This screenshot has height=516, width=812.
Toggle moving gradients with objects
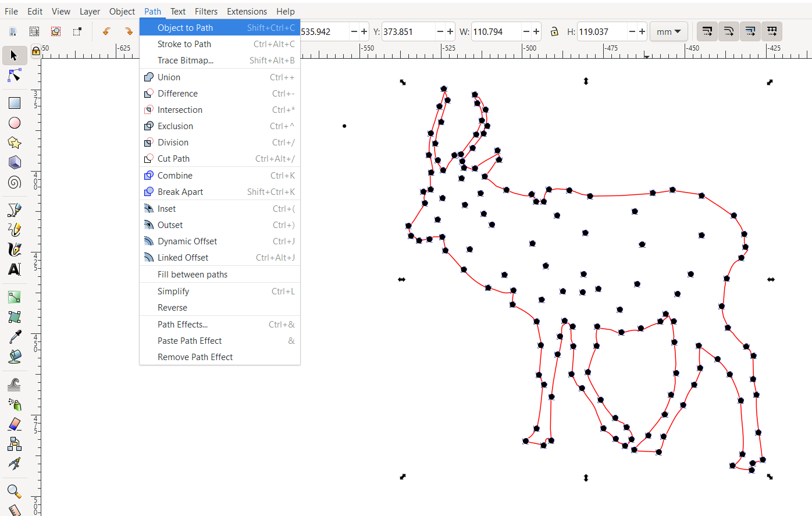coord(750,31)
